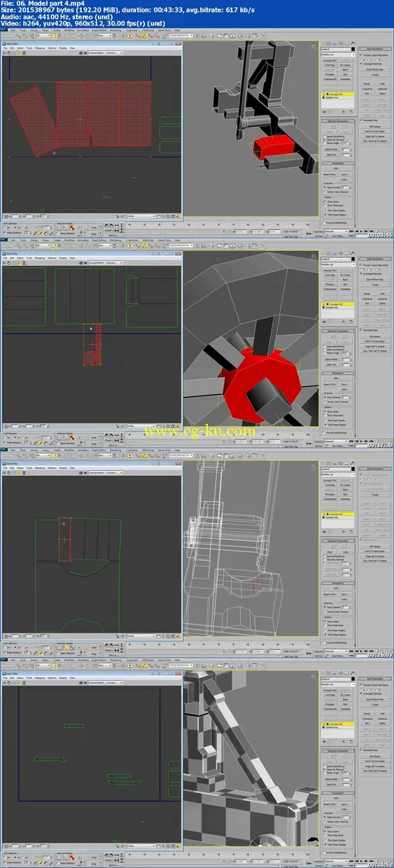
Task: Click Reset UVWs button in 00:08:55 frame
Action: [330, 175]
